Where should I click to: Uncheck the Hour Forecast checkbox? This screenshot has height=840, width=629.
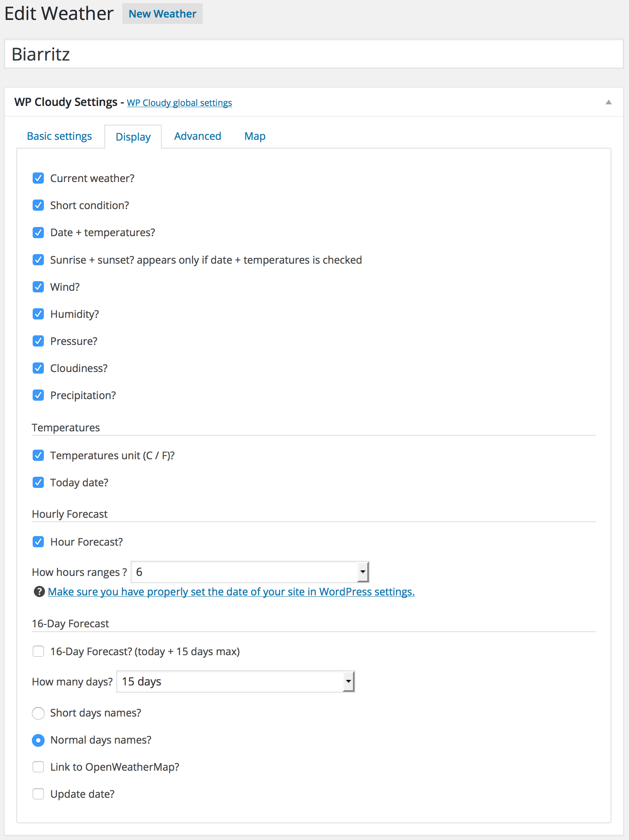pyautogui.click(x=38, y=542)
